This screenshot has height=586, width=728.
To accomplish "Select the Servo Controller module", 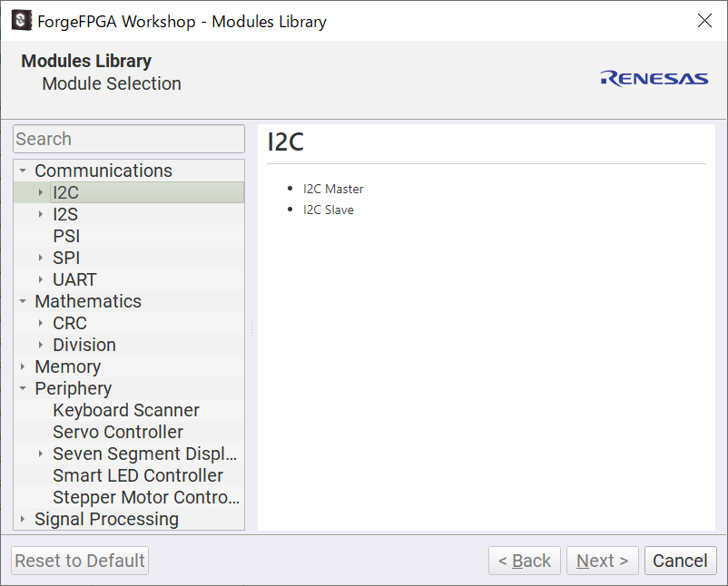I will pos(117,432).
